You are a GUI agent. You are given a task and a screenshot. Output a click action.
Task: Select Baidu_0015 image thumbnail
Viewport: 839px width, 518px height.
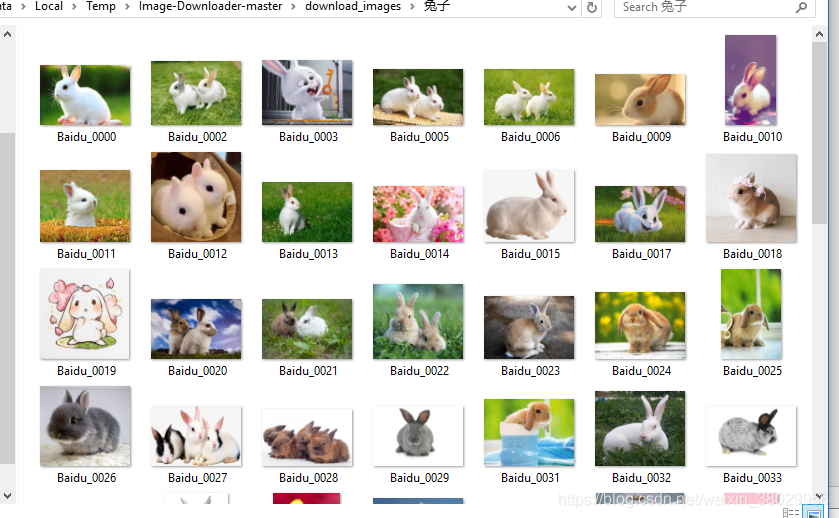tap(529, 206)
